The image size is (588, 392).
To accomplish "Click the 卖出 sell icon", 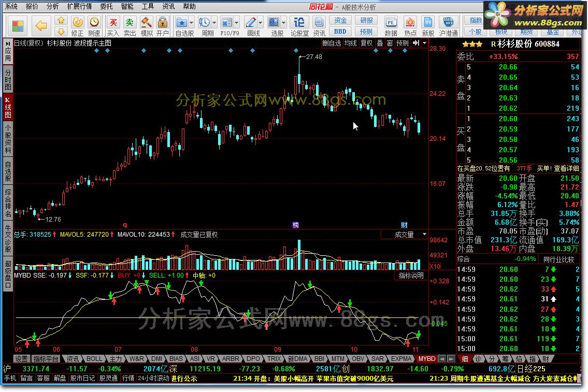I will click(x=130, y=26).
